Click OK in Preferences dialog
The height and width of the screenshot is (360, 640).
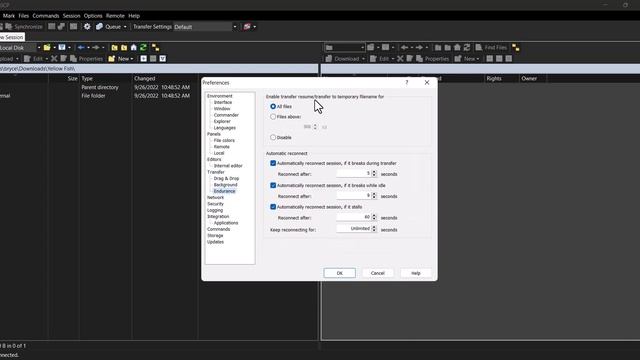coord(340,273)
